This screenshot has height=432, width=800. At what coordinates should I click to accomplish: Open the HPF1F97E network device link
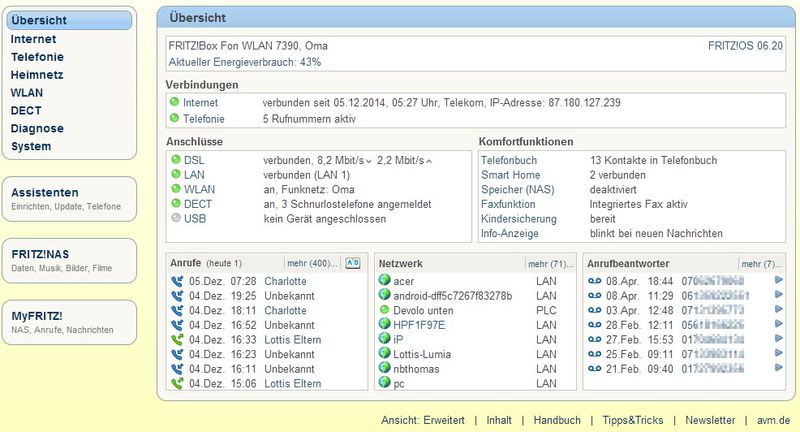419,325
